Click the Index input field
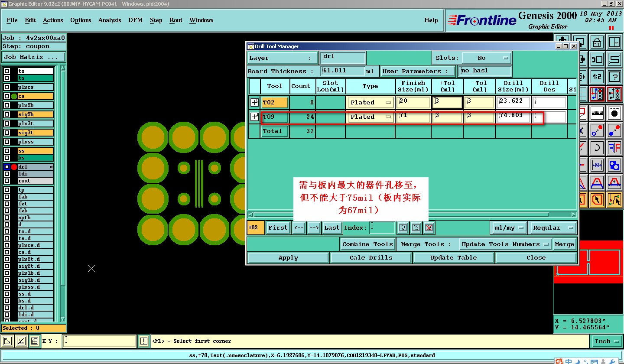Image resolution: width=624 pixels, height=364 pixels. [x=382, y=227]
